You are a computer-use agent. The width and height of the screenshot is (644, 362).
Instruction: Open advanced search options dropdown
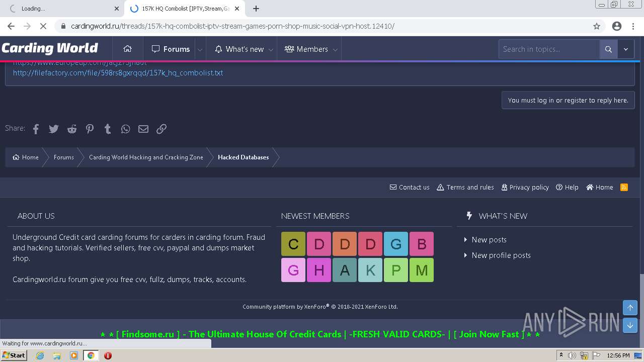click(x=626, y=49)
